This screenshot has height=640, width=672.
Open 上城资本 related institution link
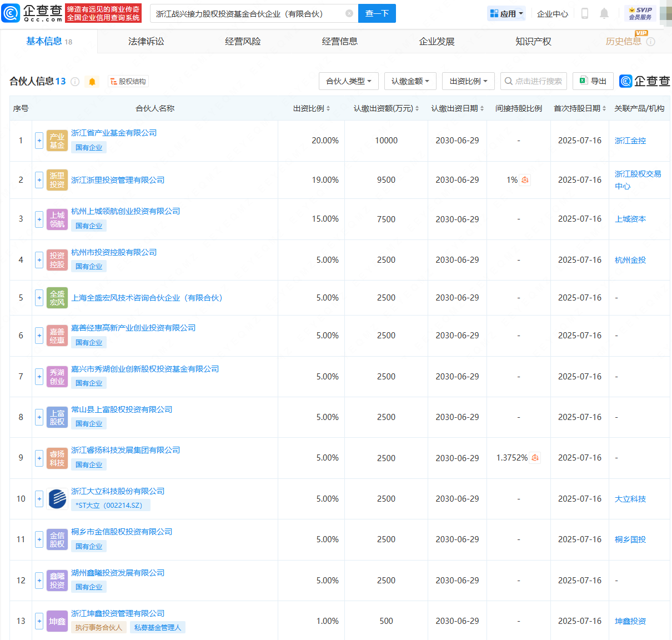[630, 219]
